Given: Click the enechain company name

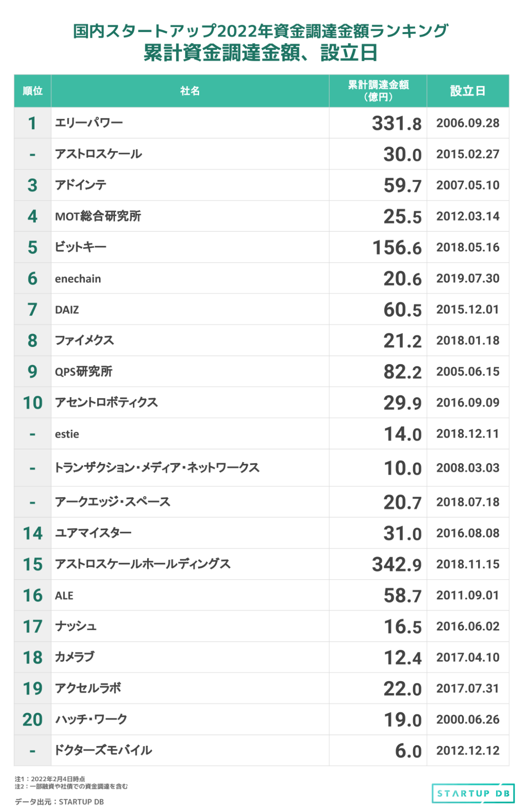Looking at the screenshot, I should pyautogui.click(x=78, y=279).
